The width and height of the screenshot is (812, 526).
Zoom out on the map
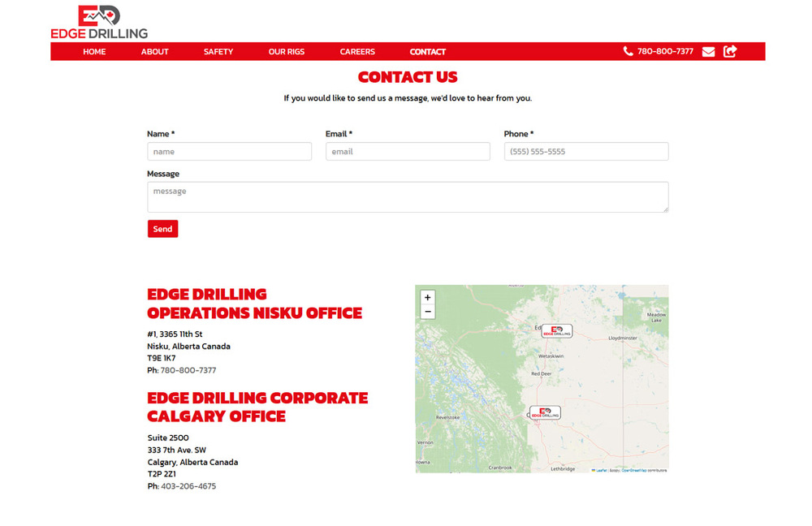click(427, 312)
